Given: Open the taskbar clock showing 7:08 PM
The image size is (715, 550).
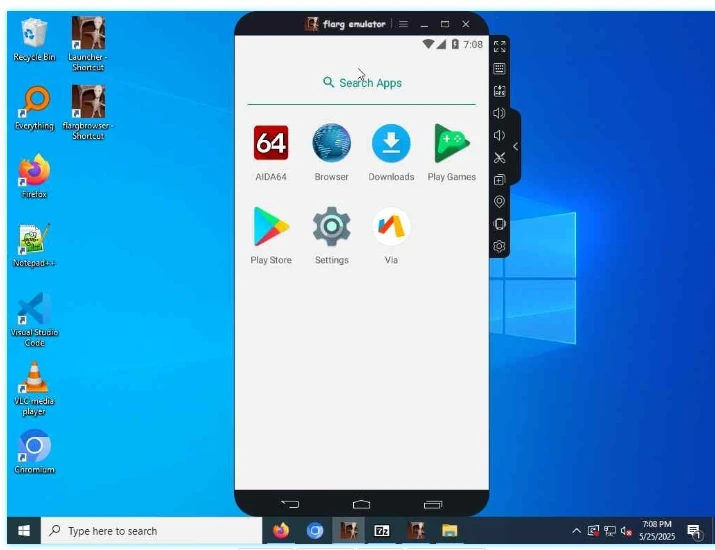Looking at the screenshot, I should click(657, 530).
